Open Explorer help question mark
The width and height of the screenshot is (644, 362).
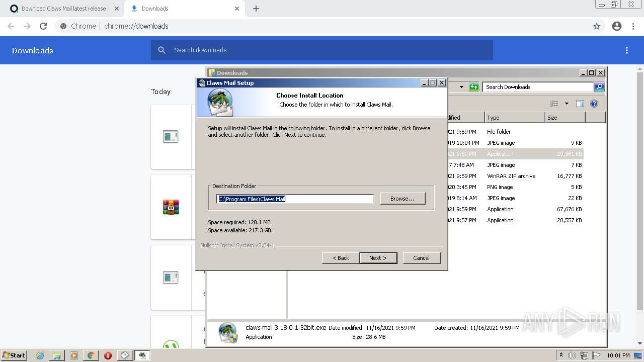coord(594,104)
